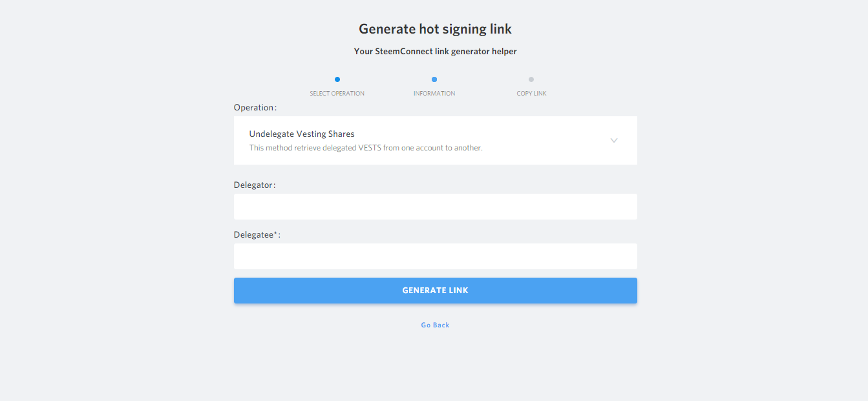Go to the SELECT OPERATION step label
Screen dimensions: 868x401
337,94
